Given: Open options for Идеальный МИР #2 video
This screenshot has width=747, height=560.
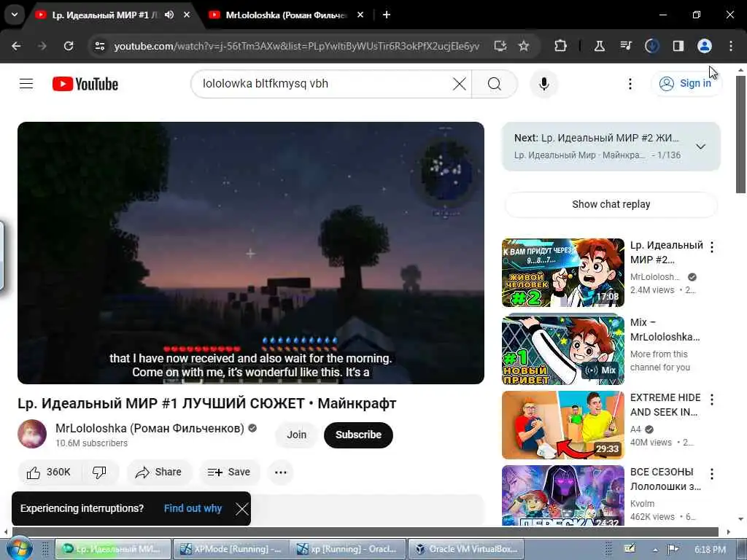Looking at the screenshot, I should [x=712, y=246].
